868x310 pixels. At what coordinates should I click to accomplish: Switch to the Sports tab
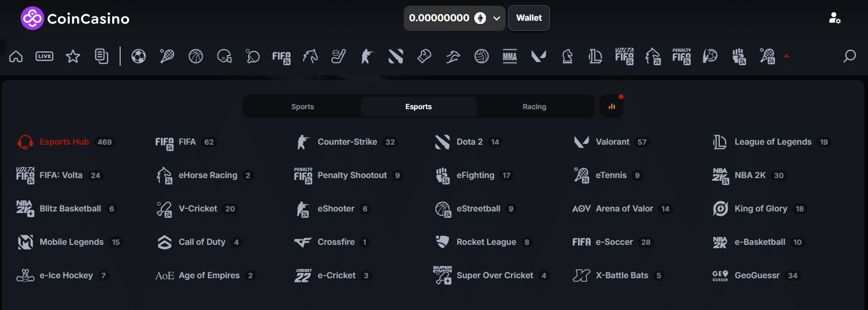tap(303, 107)
